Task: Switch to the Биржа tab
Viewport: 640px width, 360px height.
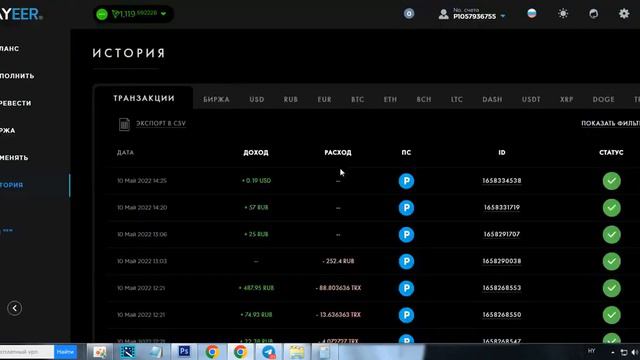Action: 216,100
